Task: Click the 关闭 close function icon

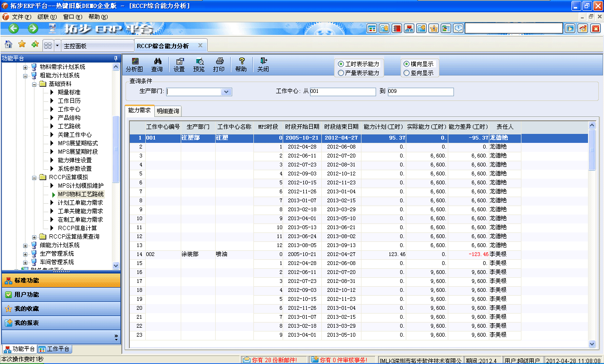Action: [x=263, y=64]
